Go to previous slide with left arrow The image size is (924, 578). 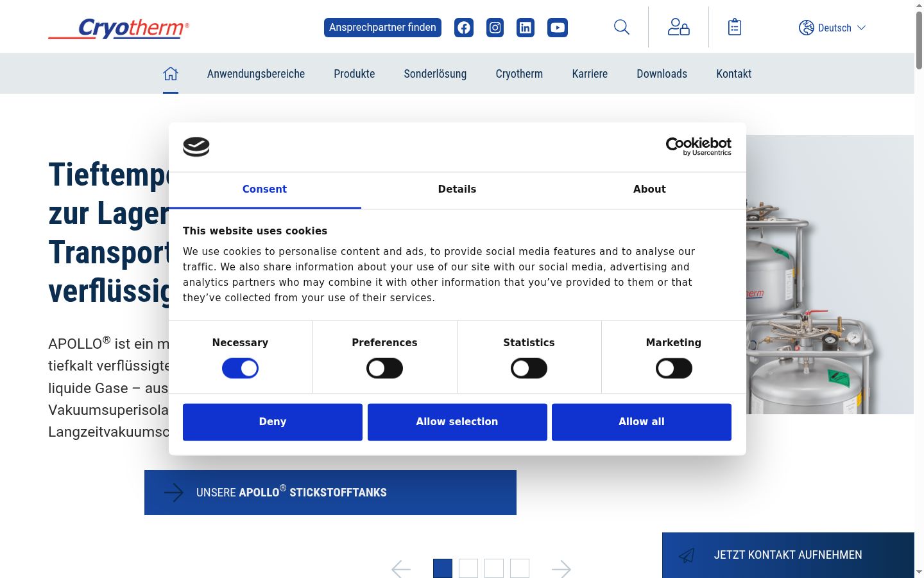click(401, 569)
